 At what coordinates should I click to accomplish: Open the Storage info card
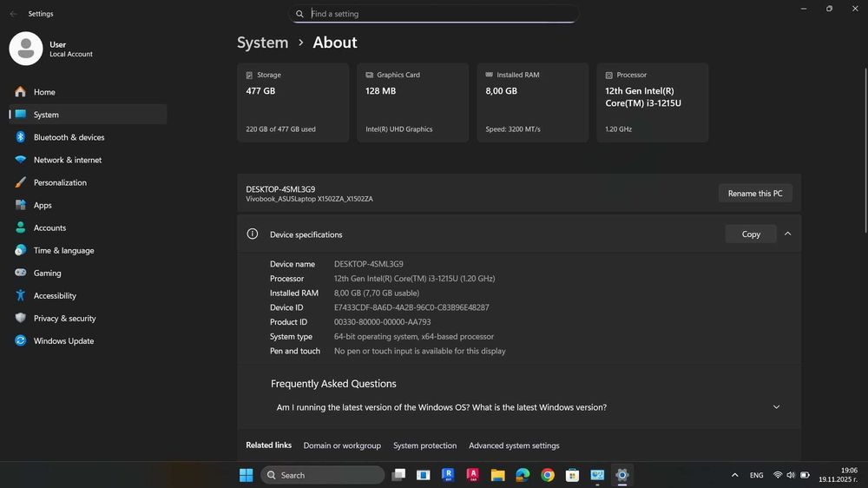pos(293,102)
